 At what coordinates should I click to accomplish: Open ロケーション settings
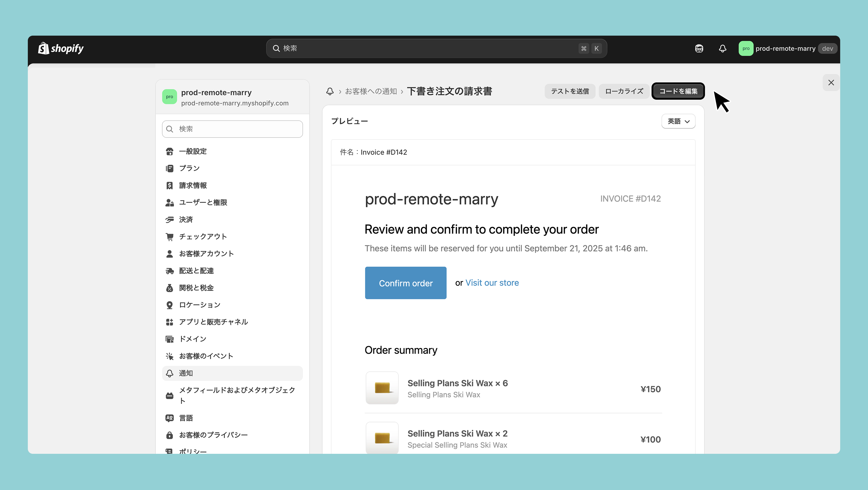tap(199, 305)
